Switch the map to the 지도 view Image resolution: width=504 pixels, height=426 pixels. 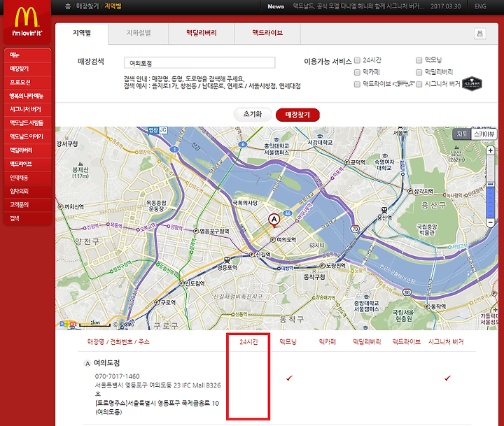click(x=462, y=134)
